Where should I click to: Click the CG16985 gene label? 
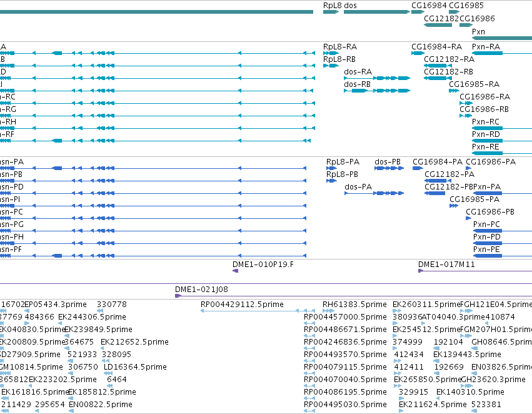466,6
